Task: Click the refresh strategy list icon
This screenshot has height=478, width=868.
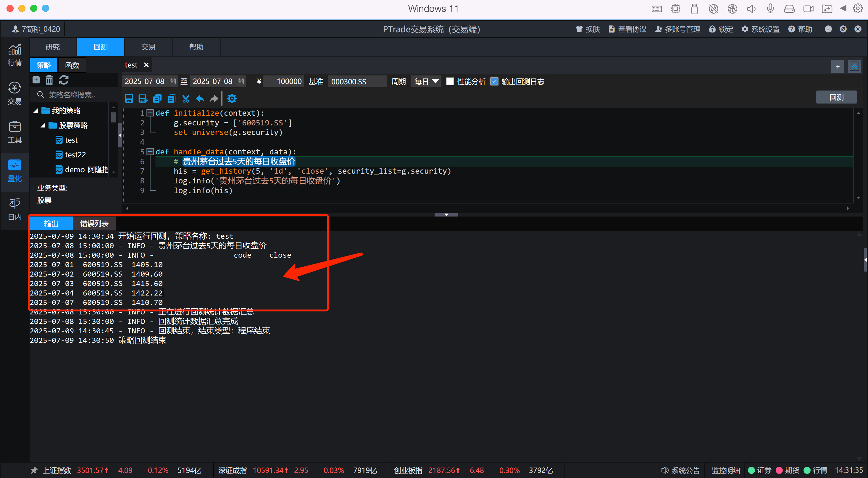Action: pyautogui.click(x=64, y=80)
